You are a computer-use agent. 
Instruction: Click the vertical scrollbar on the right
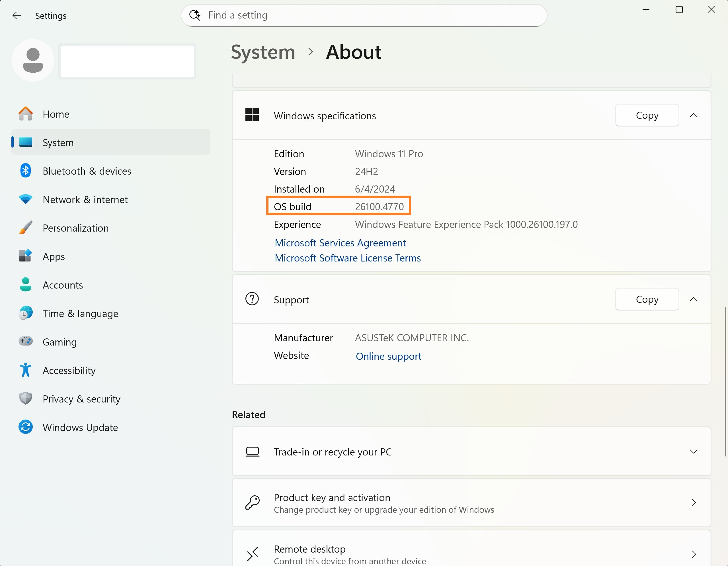(725, 381)
